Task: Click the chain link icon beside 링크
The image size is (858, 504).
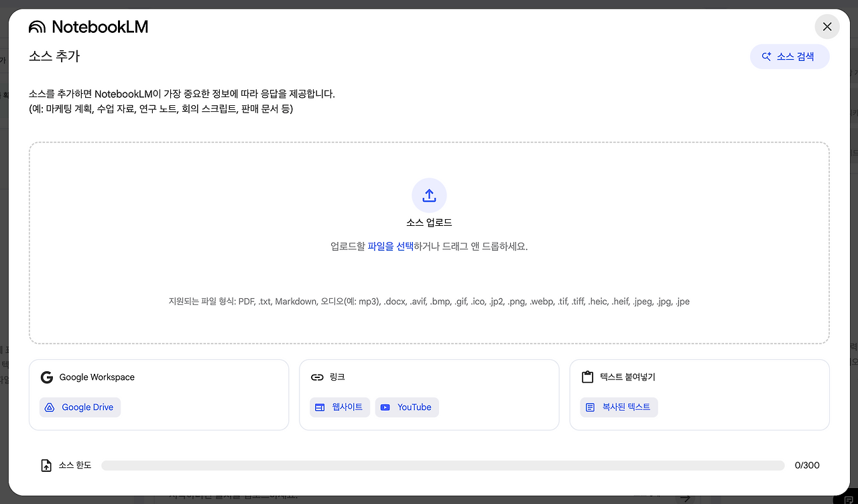Action: pyautogui.click(x=317, y=377)
